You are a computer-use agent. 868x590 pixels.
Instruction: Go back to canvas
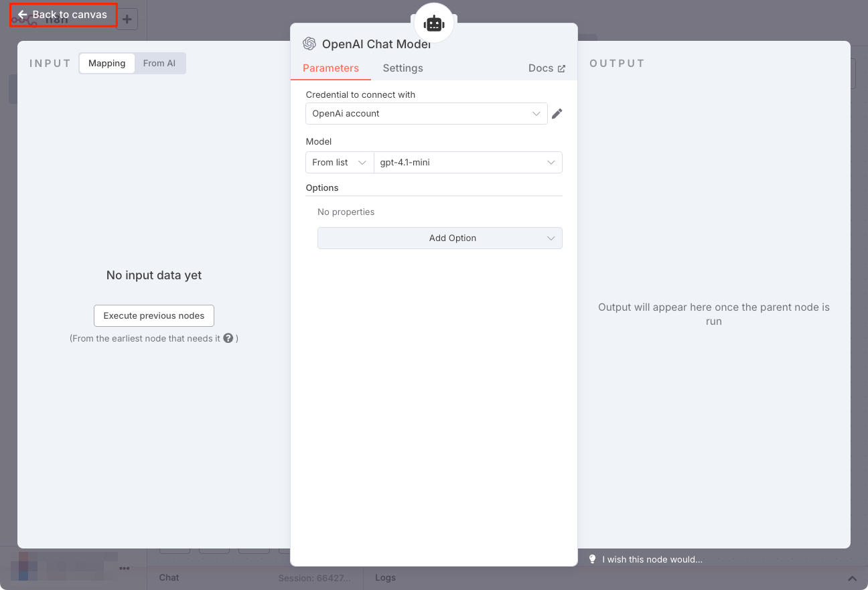click(x=63, y=15)
